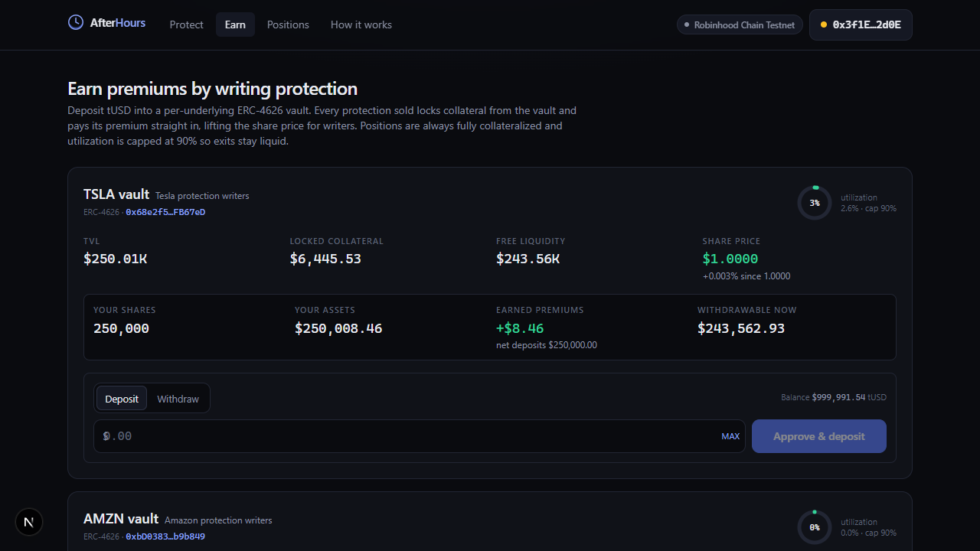This screenshot has height=551, width=980.
Task: Go to the Protect tab
Action: tap(186, 24)
